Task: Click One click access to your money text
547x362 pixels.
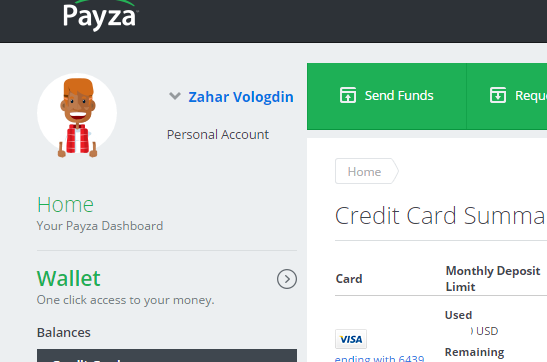Action: click(126, 300)
